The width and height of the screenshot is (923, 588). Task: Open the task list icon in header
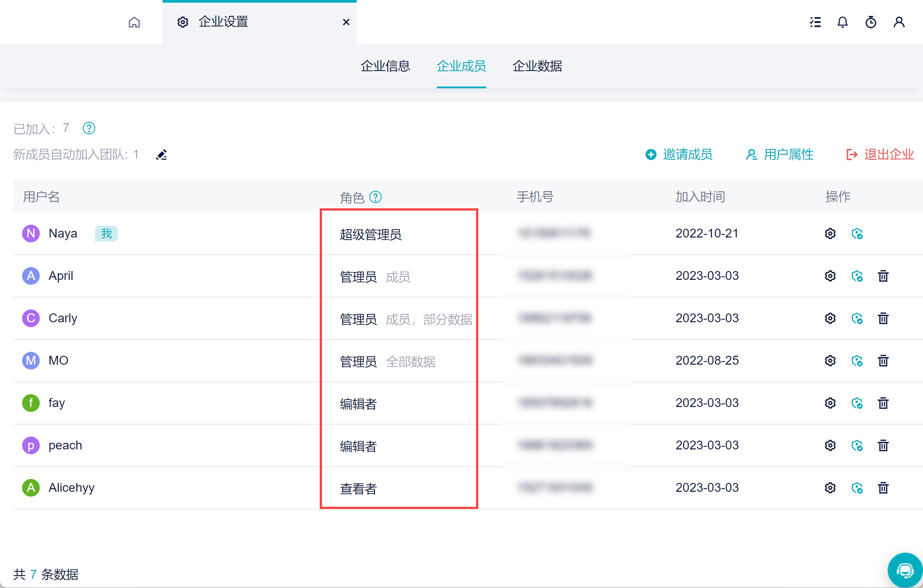[815, 22]
